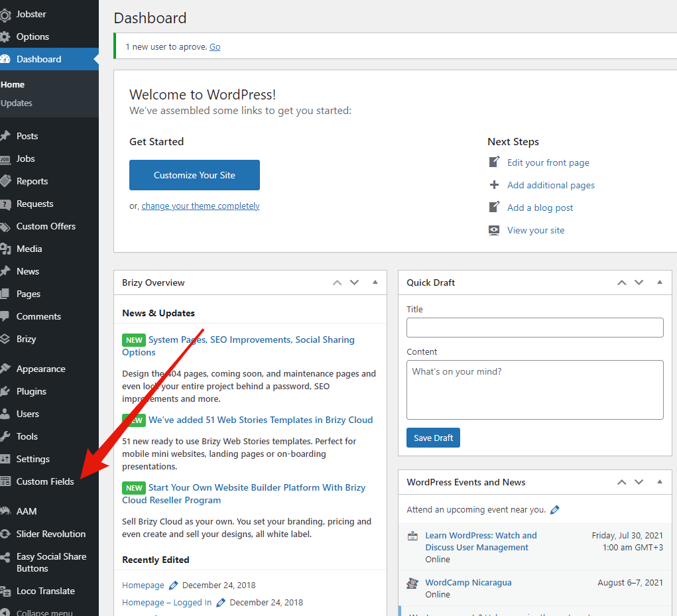Open change your theme completely link

[200, 206]
